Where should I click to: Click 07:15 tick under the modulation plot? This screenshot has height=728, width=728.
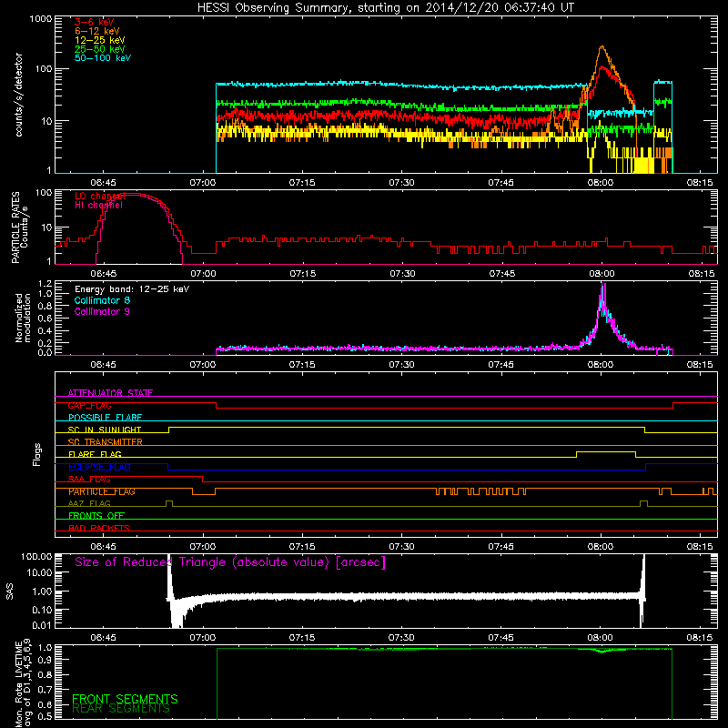[x=302, y=365]
